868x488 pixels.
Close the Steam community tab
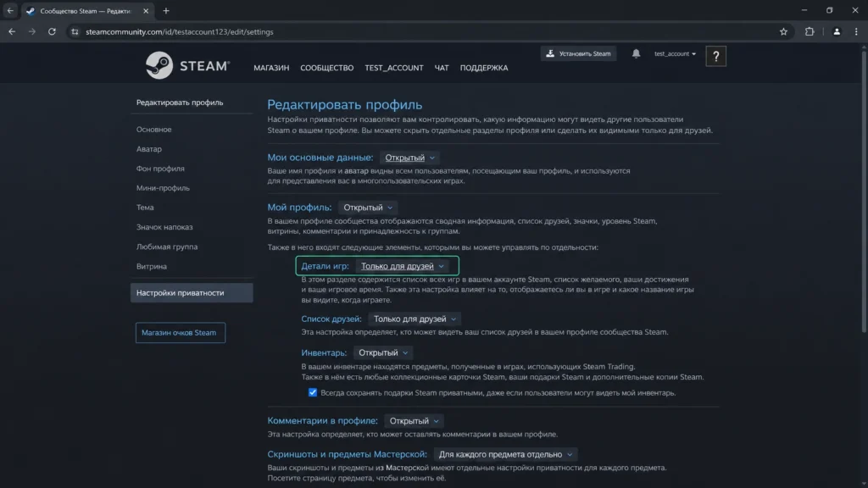pos(146,10)
